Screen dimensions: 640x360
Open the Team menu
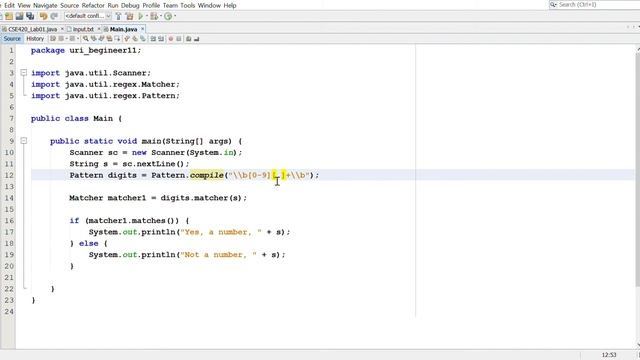170,5
